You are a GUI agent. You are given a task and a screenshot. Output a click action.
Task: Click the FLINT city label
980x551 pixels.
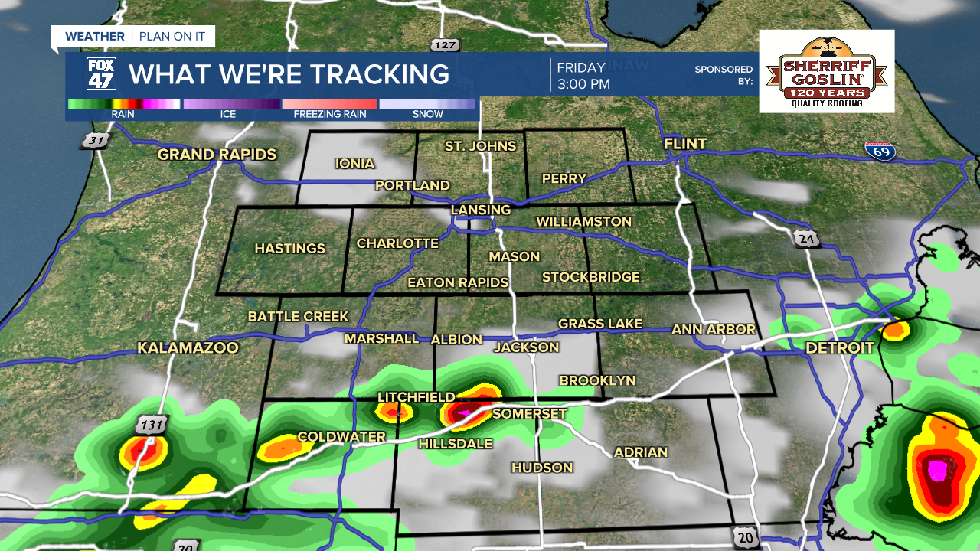pyautogui.click(x=685, y=144)
